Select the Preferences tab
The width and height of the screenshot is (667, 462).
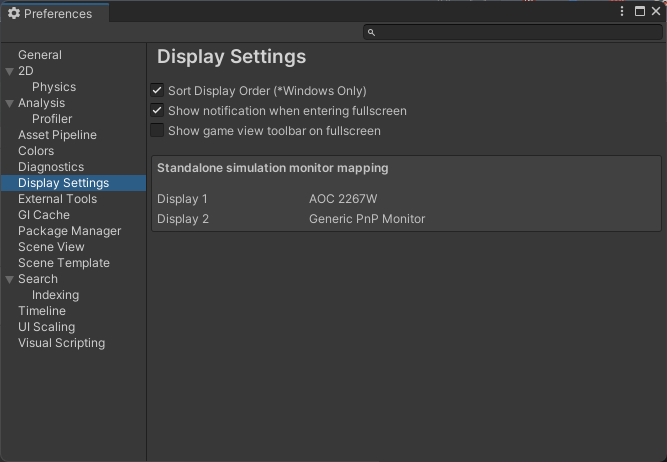click(x=56, y=14)
